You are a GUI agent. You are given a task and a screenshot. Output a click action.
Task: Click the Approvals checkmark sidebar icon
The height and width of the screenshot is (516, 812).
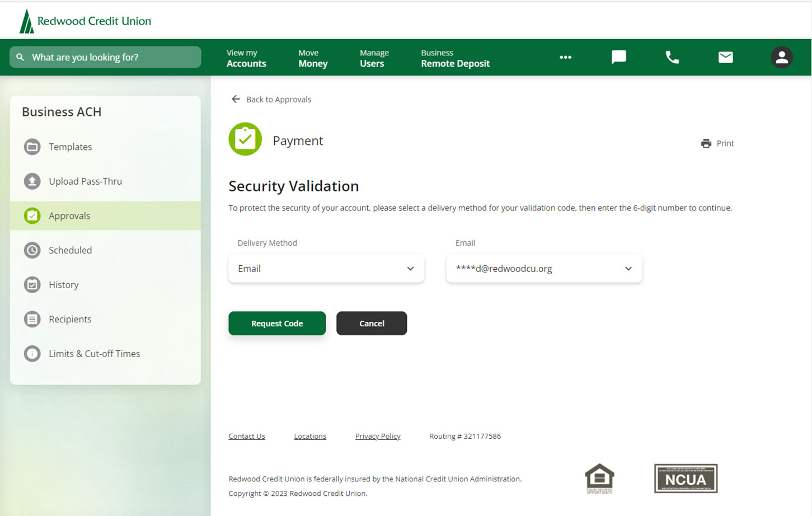pos(32,215)
